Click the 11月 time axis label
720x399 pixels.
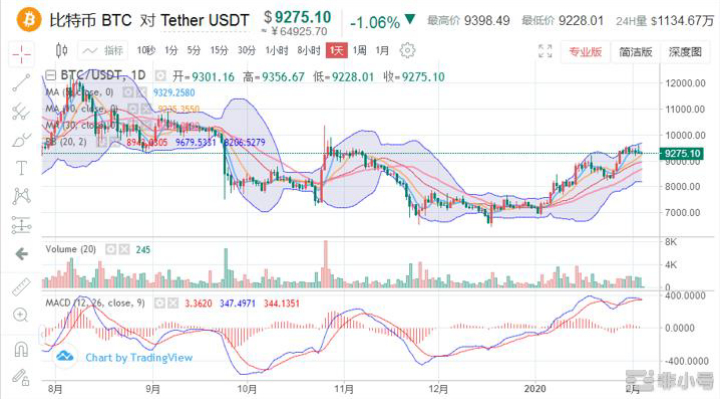[344, 389]
